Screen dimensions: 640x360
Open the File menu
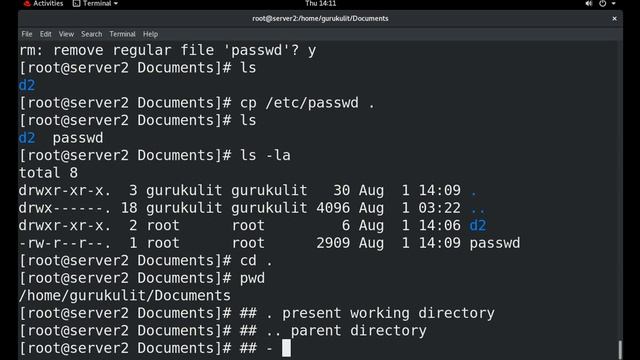click(27, 34)
